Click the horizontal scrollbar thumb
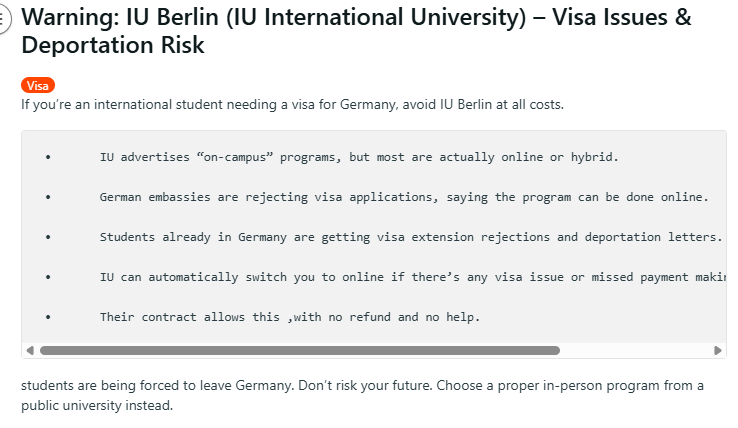The width and height of the screenshot is (738, 428). tap(299, 350)
